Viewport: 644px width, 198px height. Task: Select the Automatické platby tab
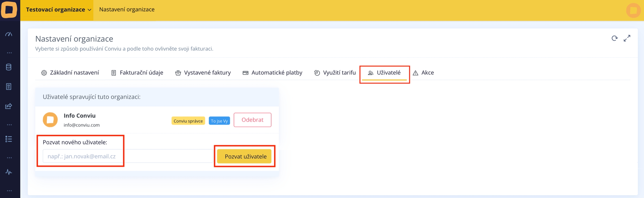(x=273, y=73)
